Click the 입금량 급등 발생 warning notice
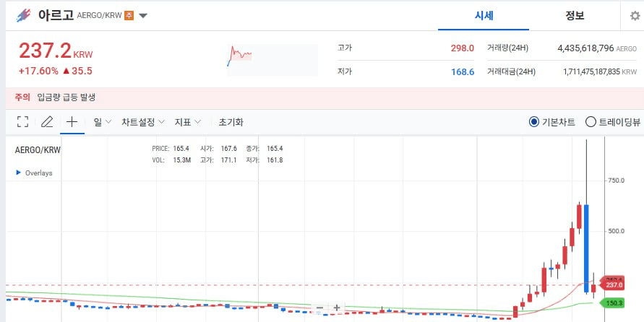Viewport: 644px width, 322px height. [x=66, y=97]
